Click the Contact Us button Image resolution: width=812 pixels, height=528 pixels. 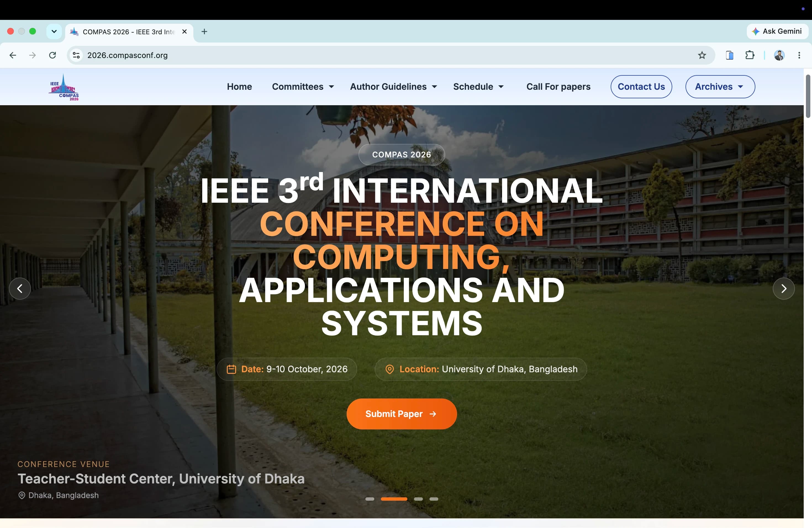pos(641,87)
